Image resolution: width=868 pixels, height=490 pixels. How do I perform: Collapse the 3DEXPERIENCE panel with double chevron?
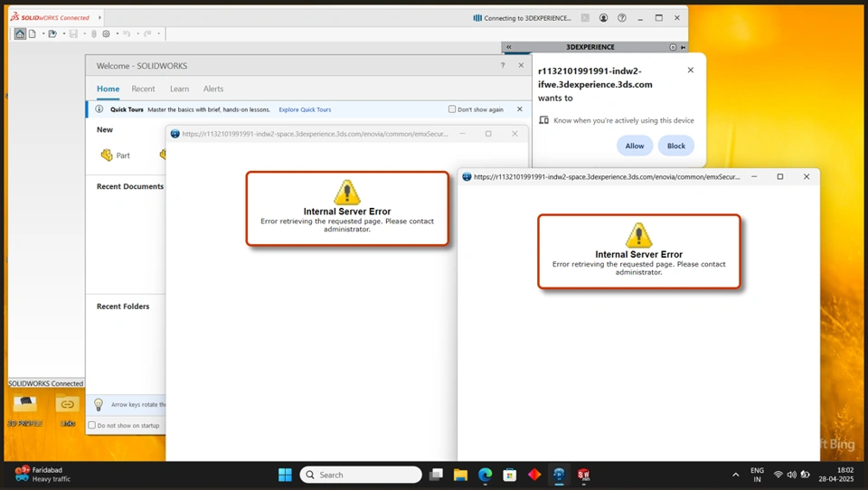point(509,47)
